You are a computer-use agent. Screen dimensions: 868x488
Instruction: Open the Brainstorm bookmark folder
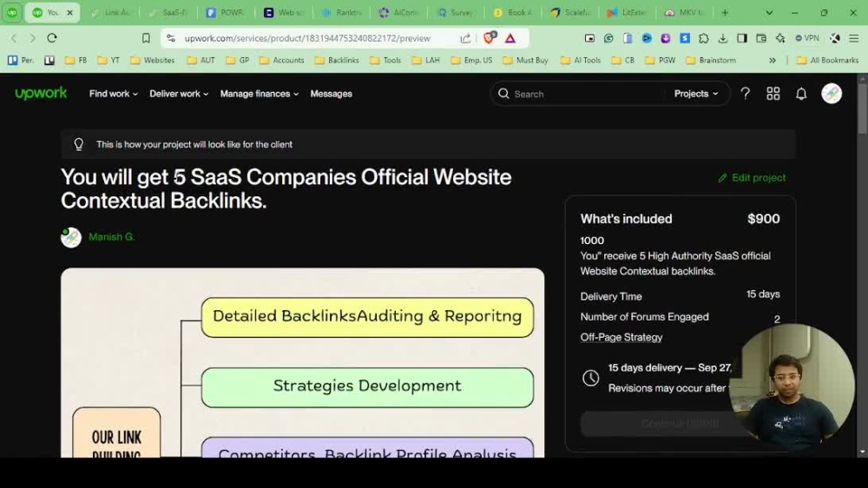click(x=711, y=60)
